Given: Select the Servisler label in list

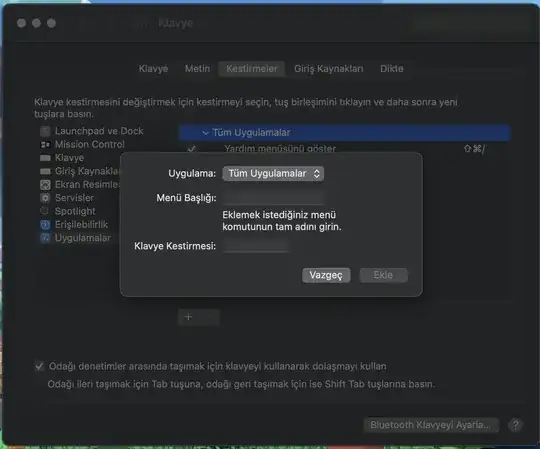Looking at the screenshot, I should tap(74, 198).
